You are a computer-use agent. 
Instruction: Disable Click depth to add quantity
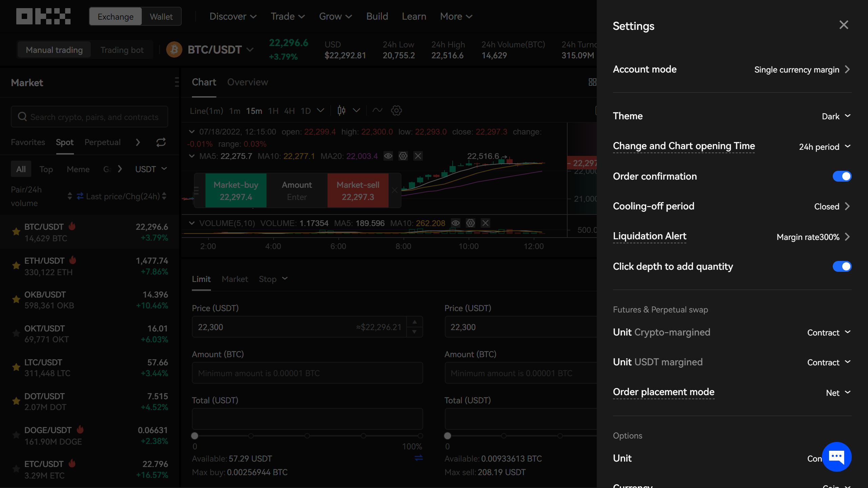(842, 266)
